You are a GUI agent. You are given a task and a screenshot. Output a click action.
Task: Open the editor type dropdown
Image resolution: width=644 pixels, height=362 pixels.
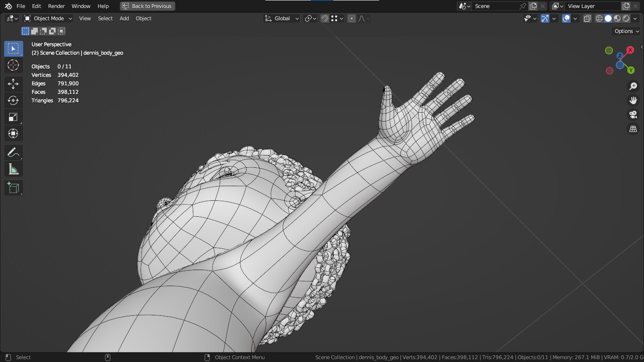12,18
